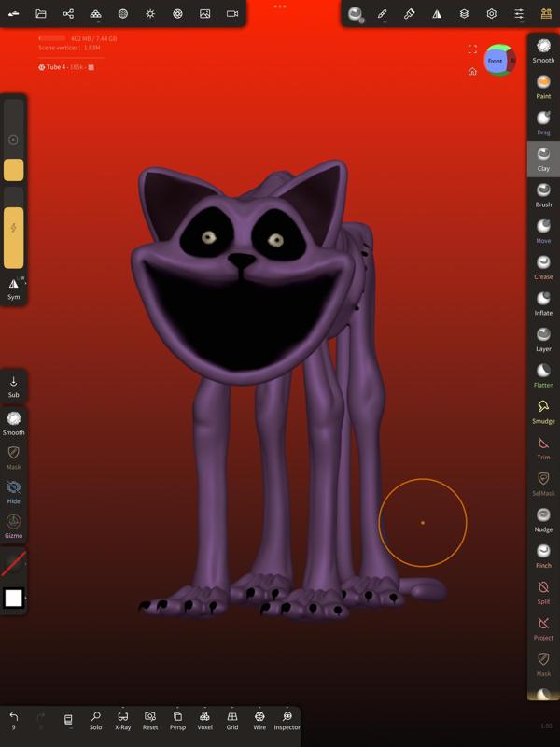This screenshot has height=747, width=560.
Task: Select the SelMask tool
Action: pyautogui.click(x=543, y=484)
